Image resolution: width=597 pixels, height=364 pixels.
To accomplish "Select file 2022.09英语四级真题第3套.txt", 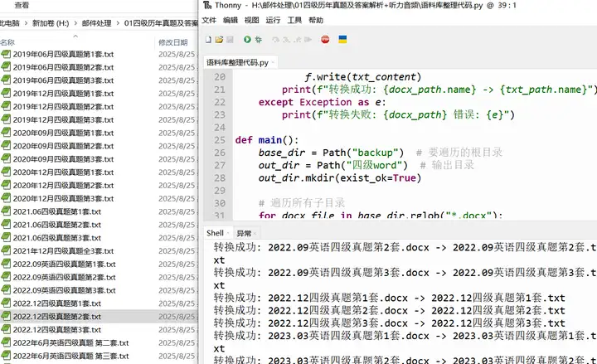I will 65,290.
